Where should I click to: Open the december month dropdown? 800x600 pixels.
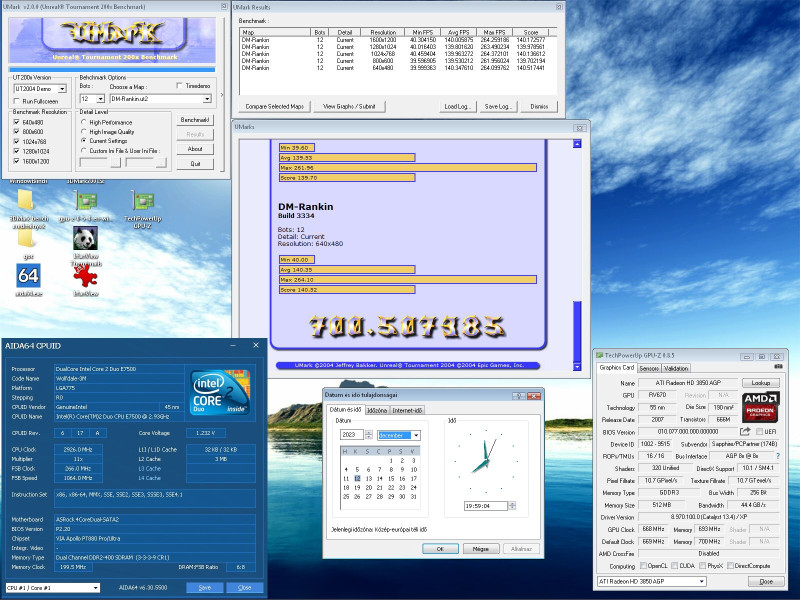click(x=416, y=435)
